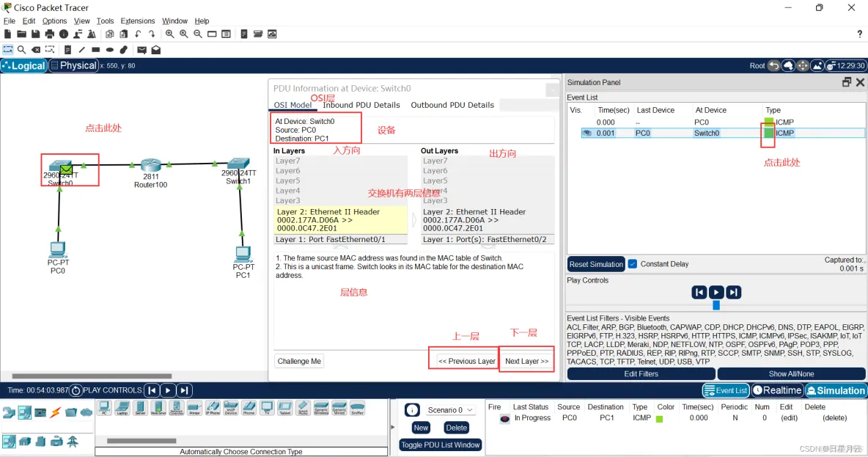The image size is (868, 457).
Task: Click the Challenge Me button
Action: click(299, 361)
